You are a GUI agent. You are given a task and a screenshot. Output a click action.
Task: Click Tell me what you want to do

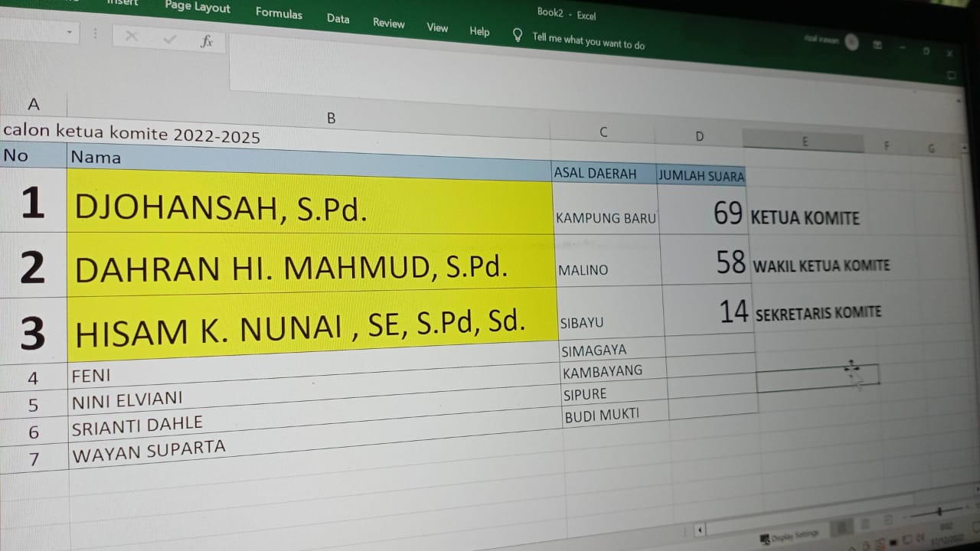pos(588,41)
